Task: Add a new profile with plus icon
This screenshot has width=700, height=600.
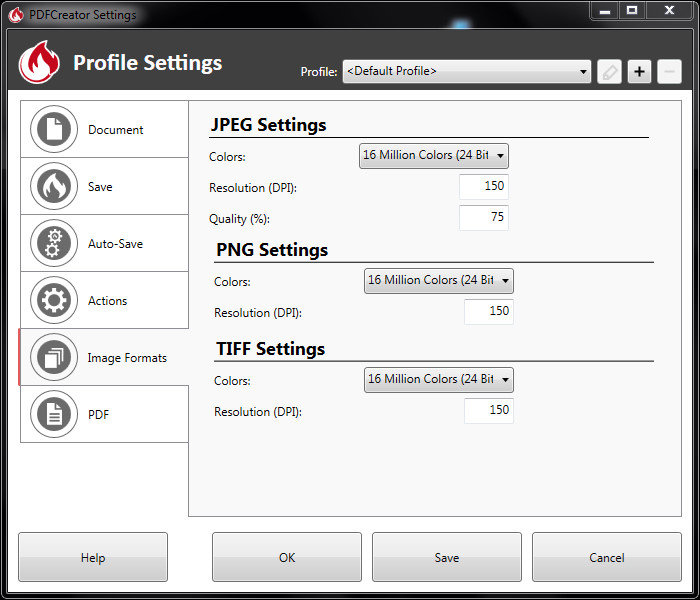Action: point(639,71)
